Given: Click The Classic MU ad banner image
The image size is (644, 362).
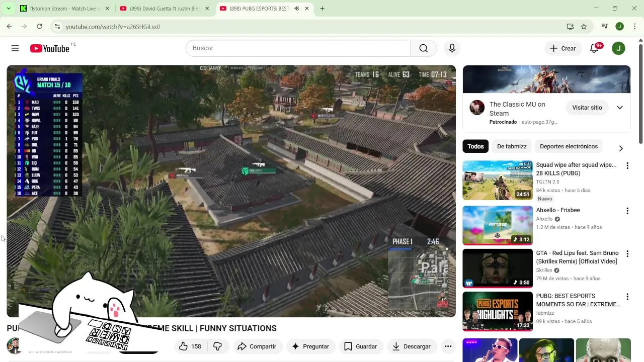Looking at the screenshot, I should (x=546, y=79).
